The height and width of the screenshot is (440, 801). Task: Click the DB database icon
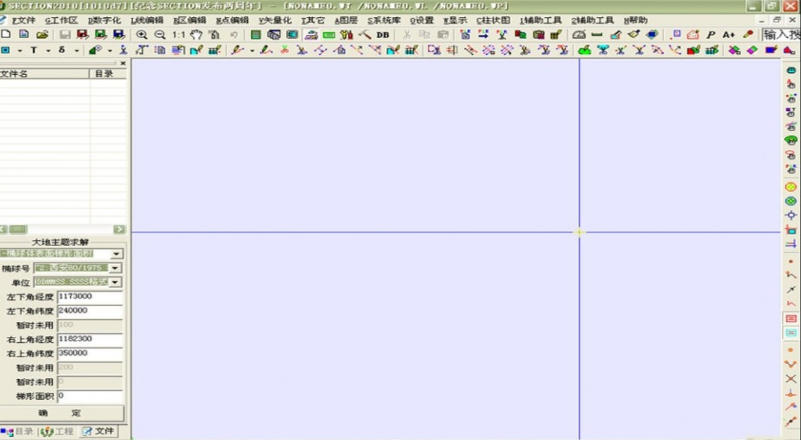[383, 34]
